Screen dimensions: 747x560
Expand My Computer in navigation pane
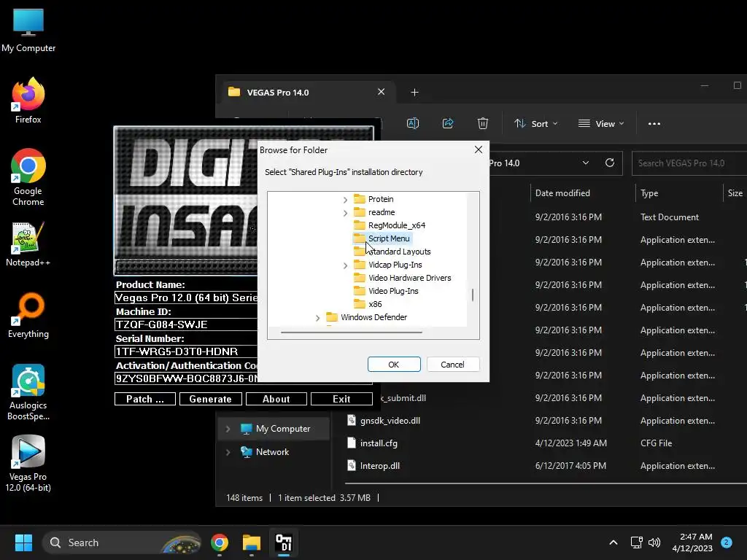[228, 429]
